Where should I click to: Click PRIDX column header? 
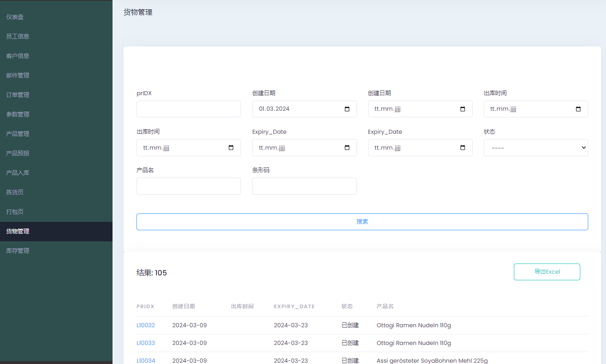coord(145,306)
